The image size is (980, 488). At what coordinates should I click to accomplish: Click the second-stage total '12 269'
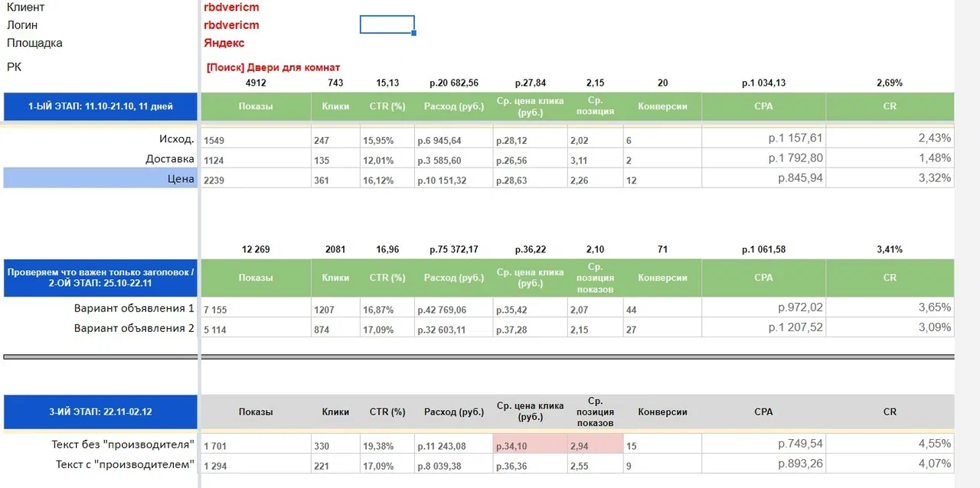coord(256,249)
